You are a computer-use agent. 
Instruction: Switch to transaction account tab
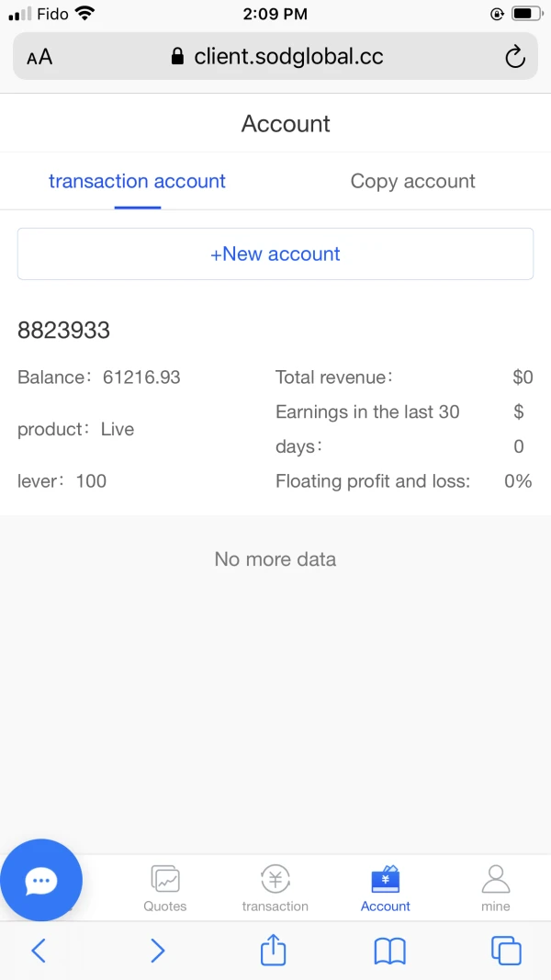(137, 181)
